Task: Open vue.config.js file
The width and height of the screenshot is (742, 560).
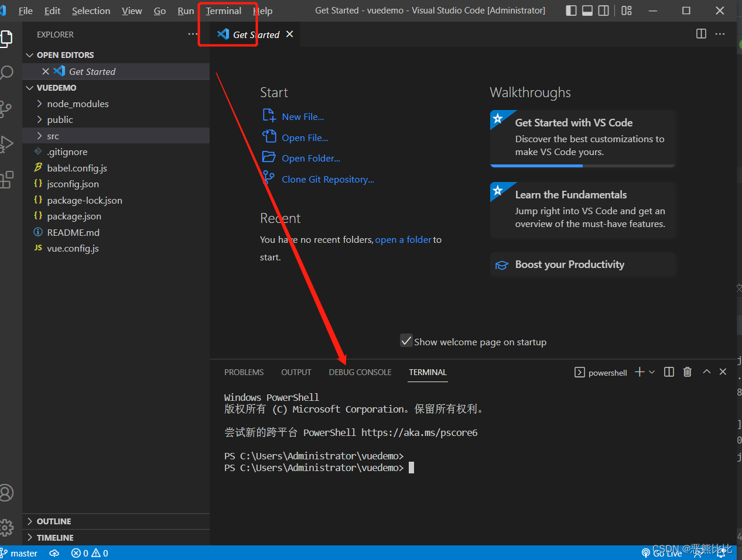Action: pyautogui.click(x=116, y=248)
